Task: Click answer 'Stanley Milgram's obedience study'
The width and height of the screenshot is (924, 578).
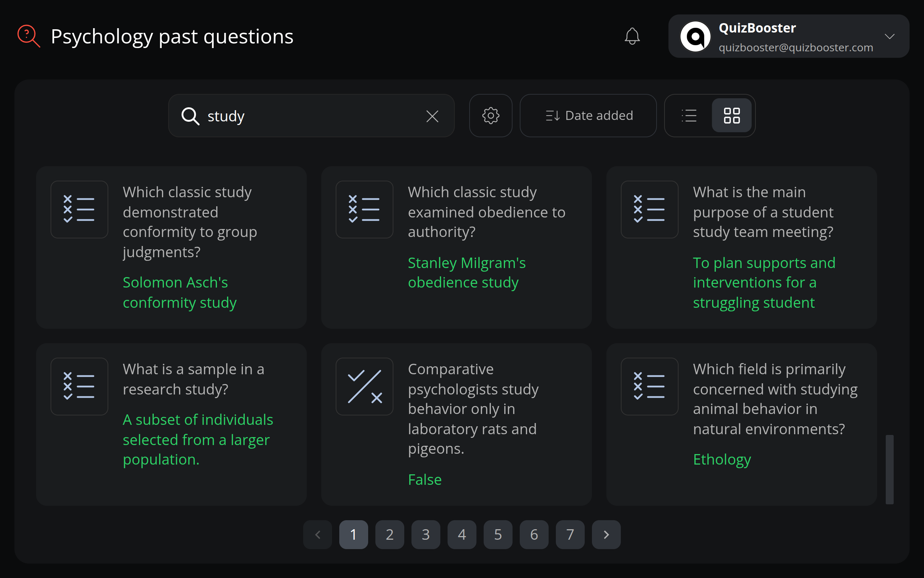Action: pyautogui.click(x=467, y=272)
